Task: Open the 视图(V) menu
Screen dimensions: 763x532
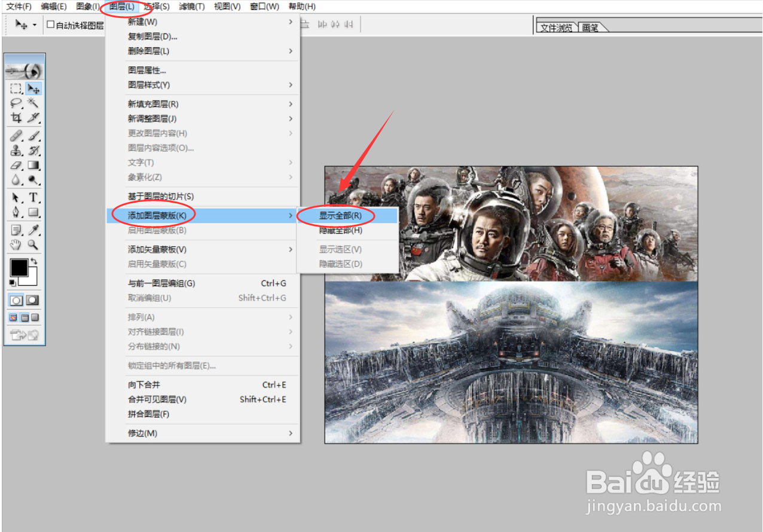Action: [x=227, y=7]
